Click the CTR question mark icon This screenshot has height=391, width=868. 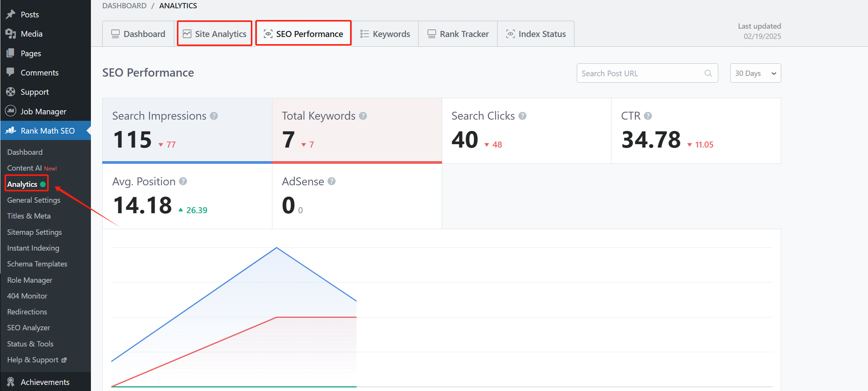tap(648, 115)
